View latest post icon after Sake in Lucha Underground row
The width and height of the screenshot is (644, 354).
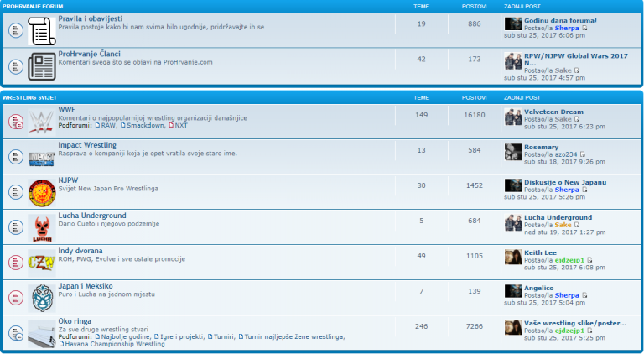(x=577, y=225)
